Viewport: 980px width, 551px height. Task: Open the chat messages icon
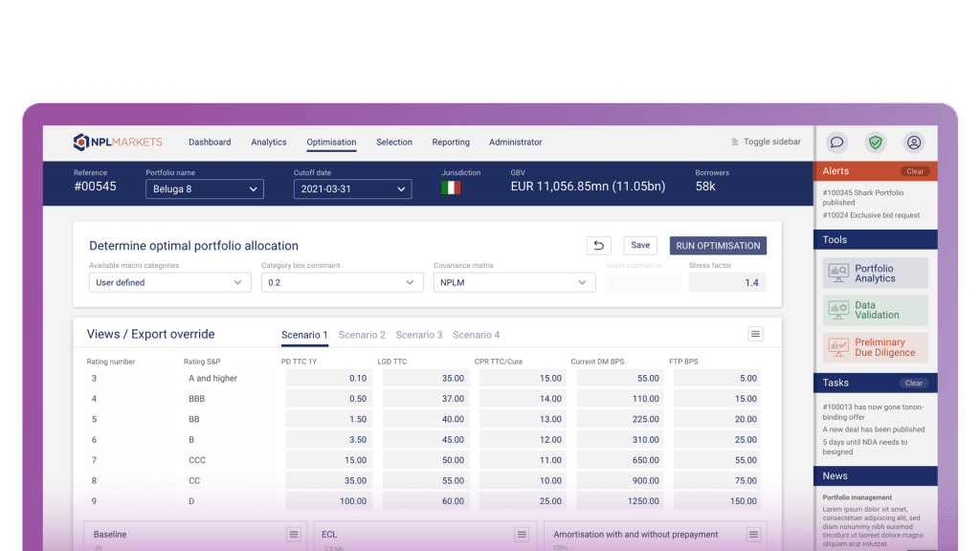(837, 142)
